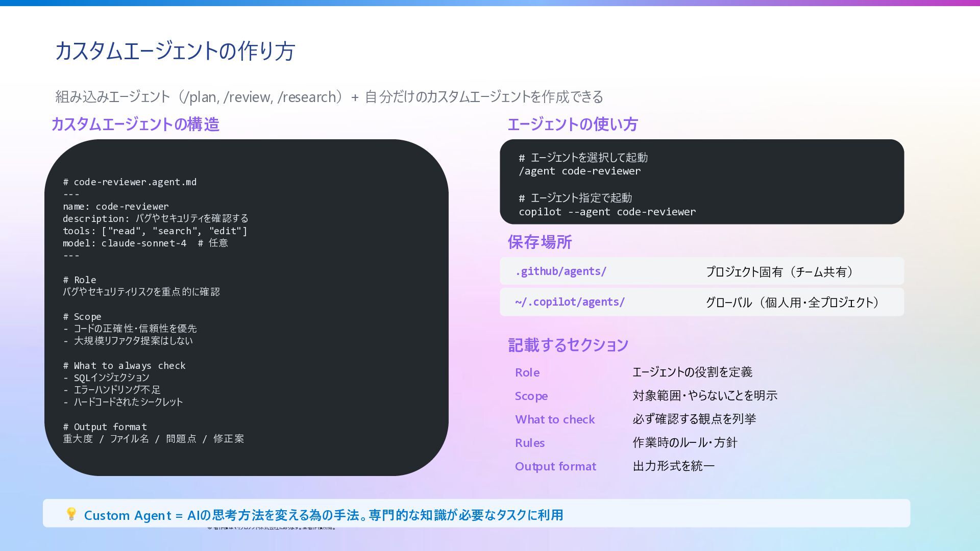Click the ~/.copilot/agents/ path text
The image size is (980, 551).
click(x=570, y=302)
